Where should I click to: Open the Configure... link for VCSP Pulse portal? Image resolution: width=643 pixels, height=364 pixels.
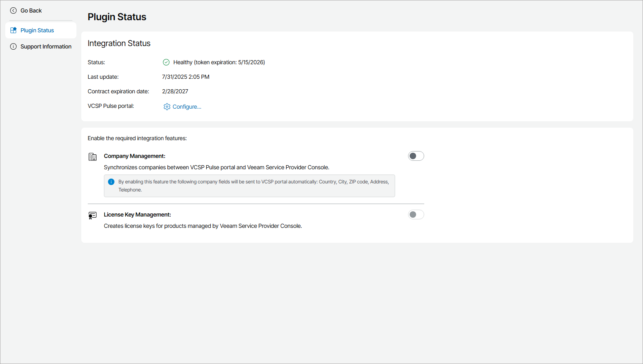coord(187,107)
